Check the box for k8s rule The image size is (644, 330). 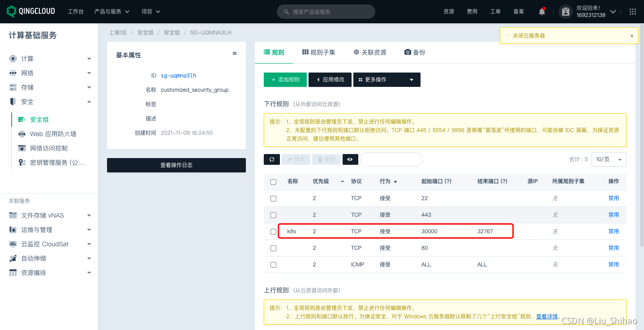click(274, 231)
